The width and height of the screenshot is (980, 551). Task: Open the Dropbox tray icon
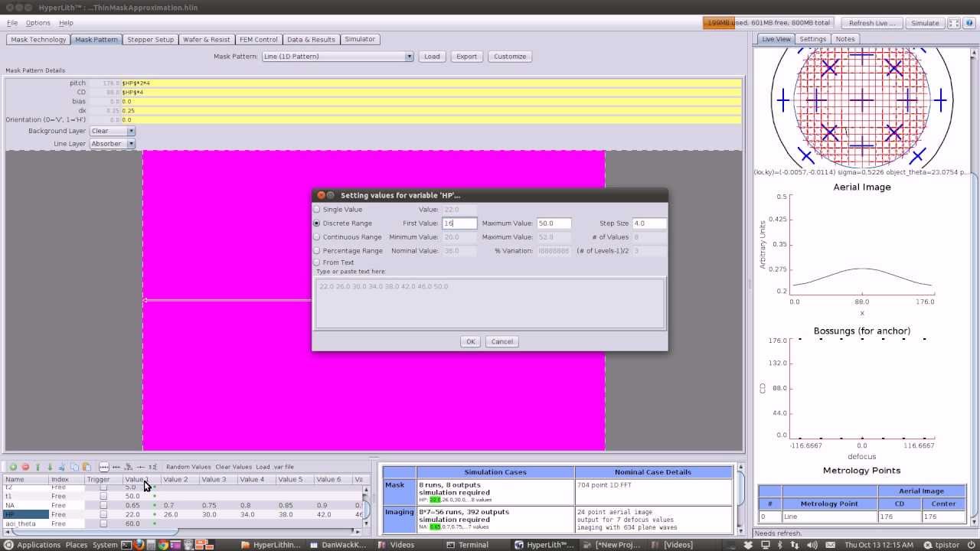click(x=749, y=545)
